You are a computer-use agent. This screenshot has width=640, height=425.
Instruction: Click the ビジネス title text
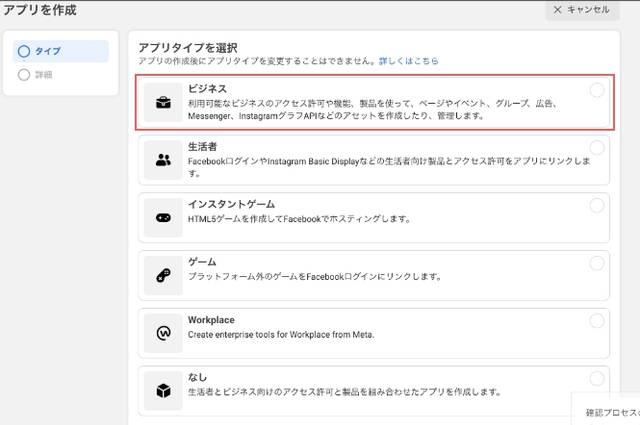click(207, 89)
